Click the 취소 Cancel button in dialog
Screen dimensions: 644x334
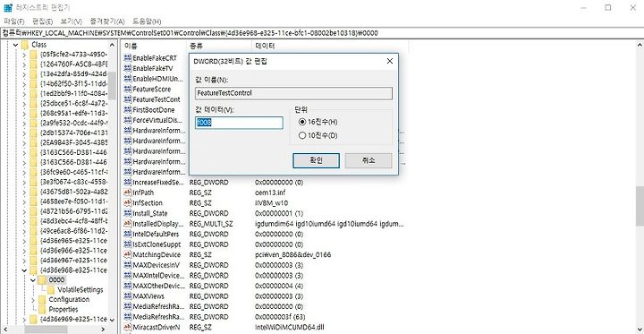(369, 160)
